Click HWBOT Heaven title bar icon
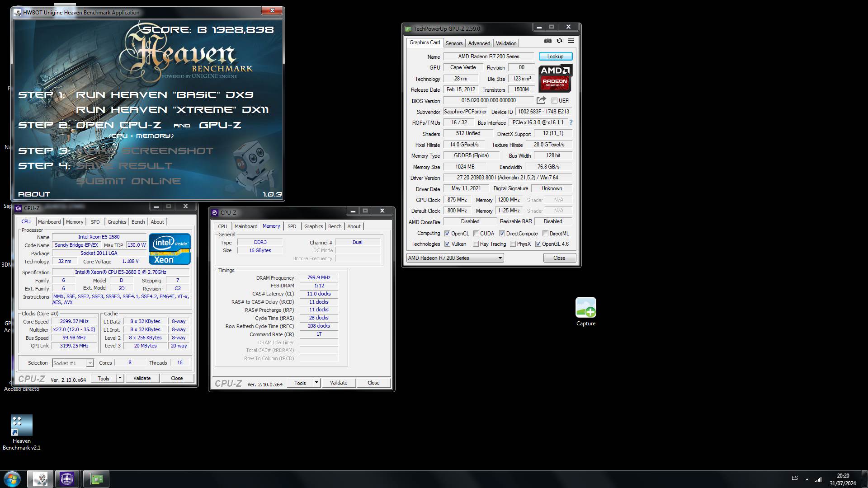The width and height of the screenshot is (868, 488). tap(18, 13)
